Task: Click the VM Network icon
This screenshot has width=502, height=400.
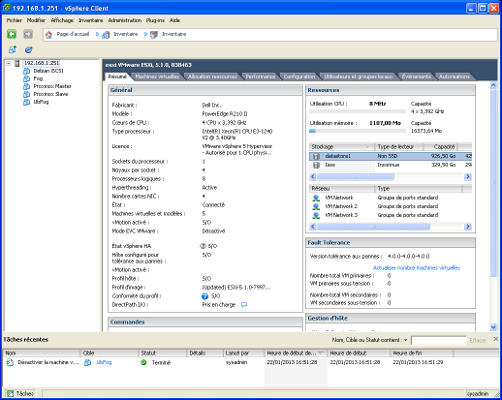Action: pyautogui.click(x=316, y=198)
